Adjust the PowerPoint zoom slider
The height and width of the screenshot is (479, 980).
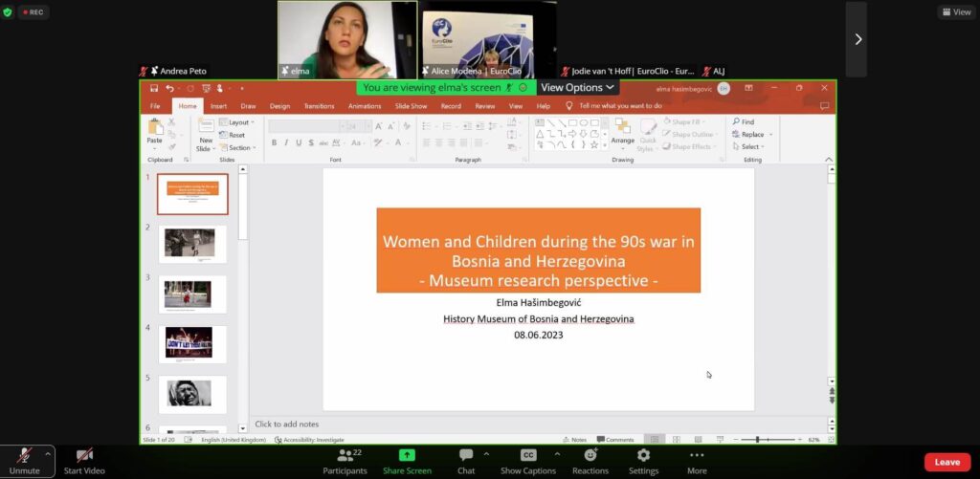click(757, 440)
